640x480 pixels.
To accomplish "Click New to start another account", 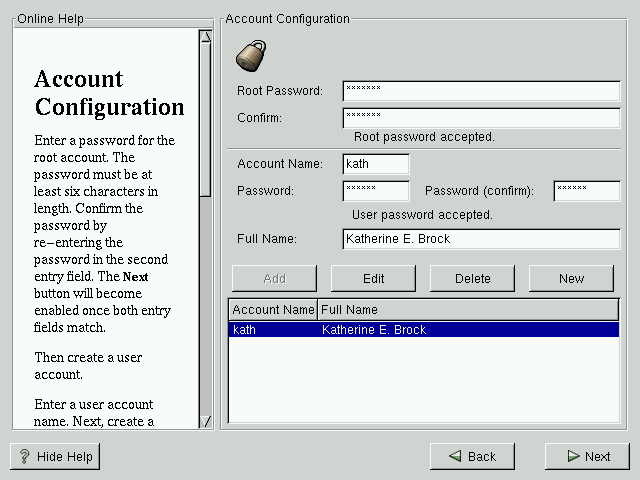I will [571, 278].
